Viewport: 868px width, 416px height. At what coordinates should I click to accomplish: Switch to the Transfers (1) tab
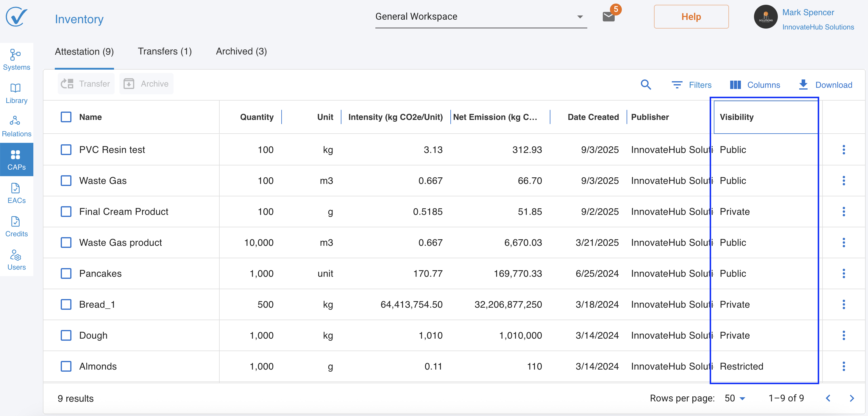click(164, 51)
